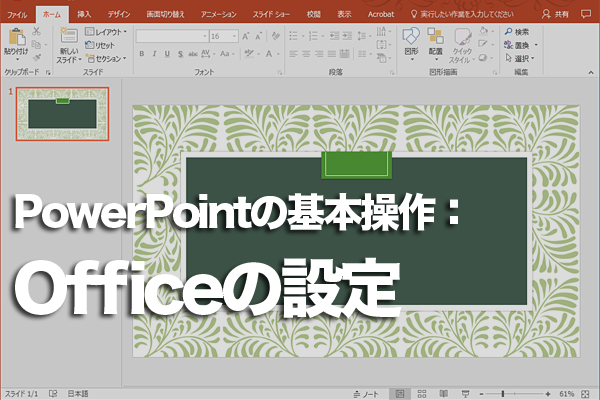Switch to the Transitions (画面切り替え) tab
Viewport: 600px width, 400px height.
click(165, 15)
